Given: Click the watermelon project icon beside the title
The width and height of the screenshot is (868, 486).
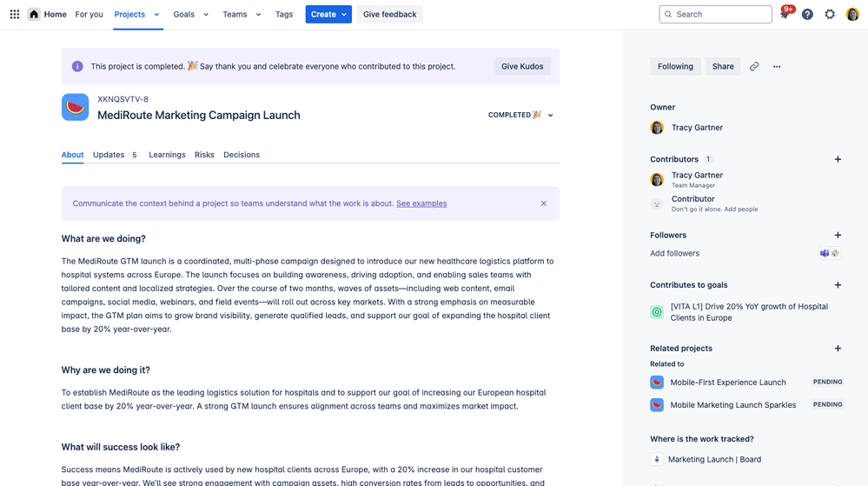Looking at the screenshot, I should (x=76, y=107).
